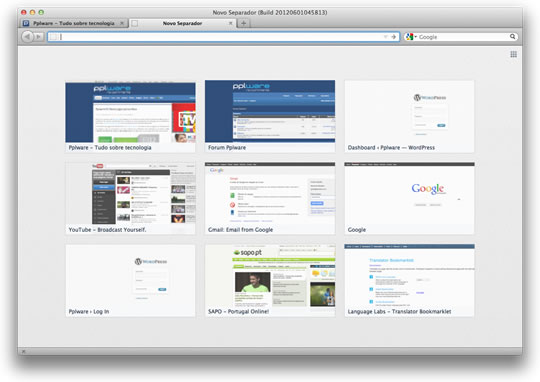The width and height of the screenshot is (540, 382).
Task: Open the YouTube – Broadcast Yourself thumbnail
Action: point(131,198)
